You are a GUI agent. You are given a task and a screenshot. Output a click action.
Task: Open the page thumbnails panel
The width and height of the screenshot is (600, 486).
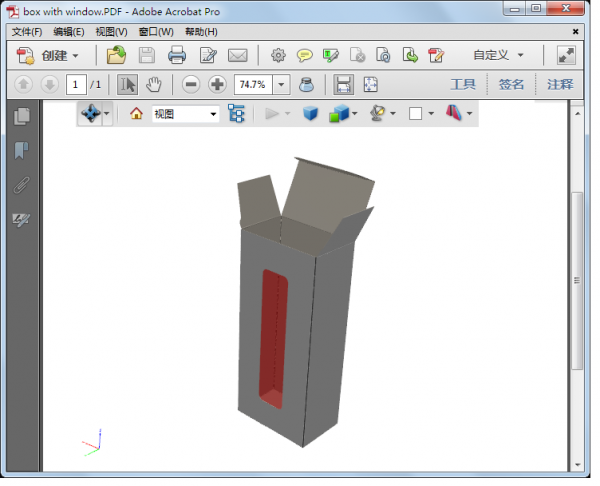point(21,117)
